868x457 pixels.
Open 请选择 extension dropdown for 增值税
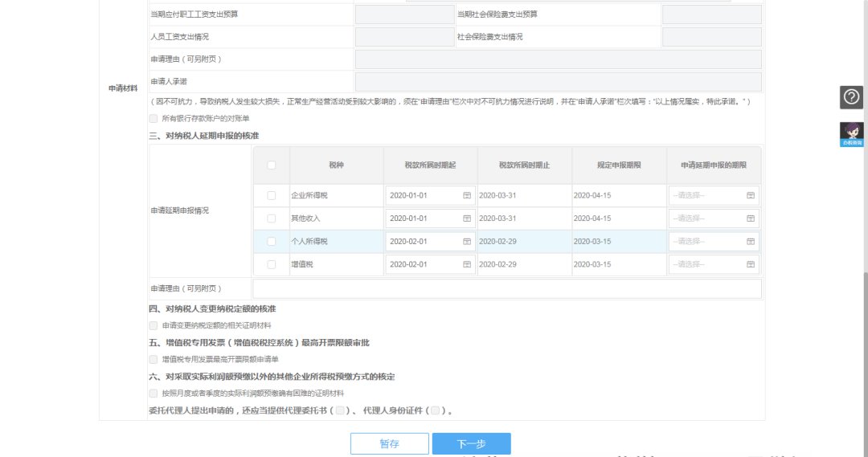pyautogui.click(x=713, y=264)
